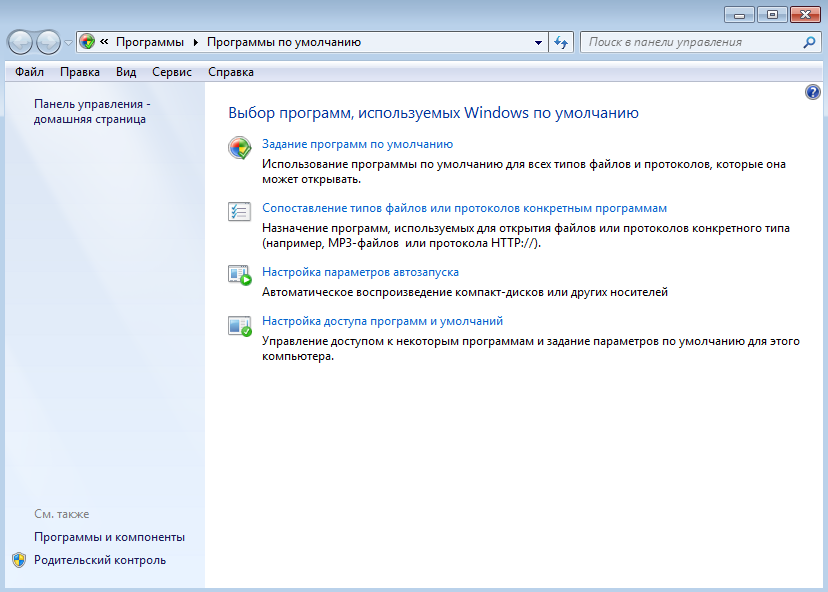The image size is (828, 592).
Task: Open 'Задание программ по умолчанию' link
Action: point(357,144)
